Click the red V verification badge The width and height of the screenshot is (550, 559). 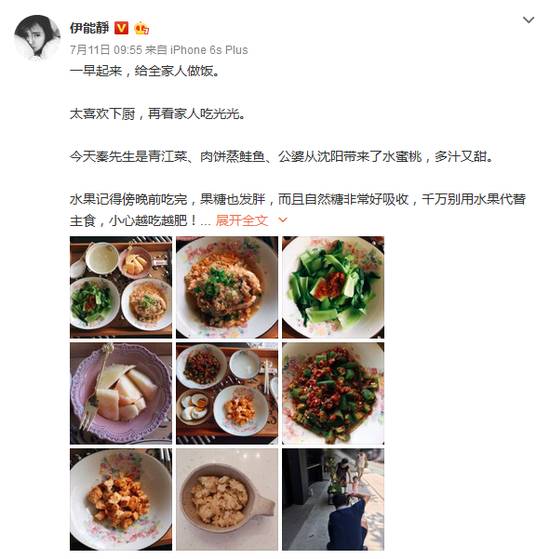(121, 28)
